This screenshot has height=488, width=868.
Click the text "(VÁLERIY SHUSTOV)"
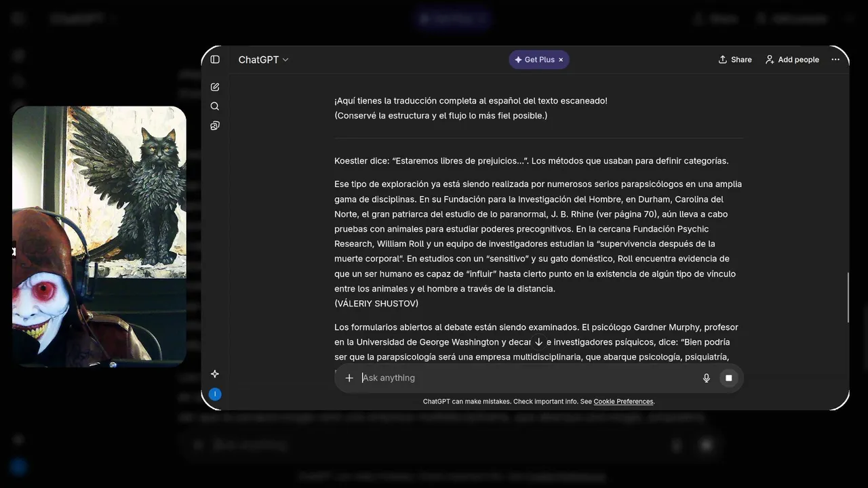point(376,304)
